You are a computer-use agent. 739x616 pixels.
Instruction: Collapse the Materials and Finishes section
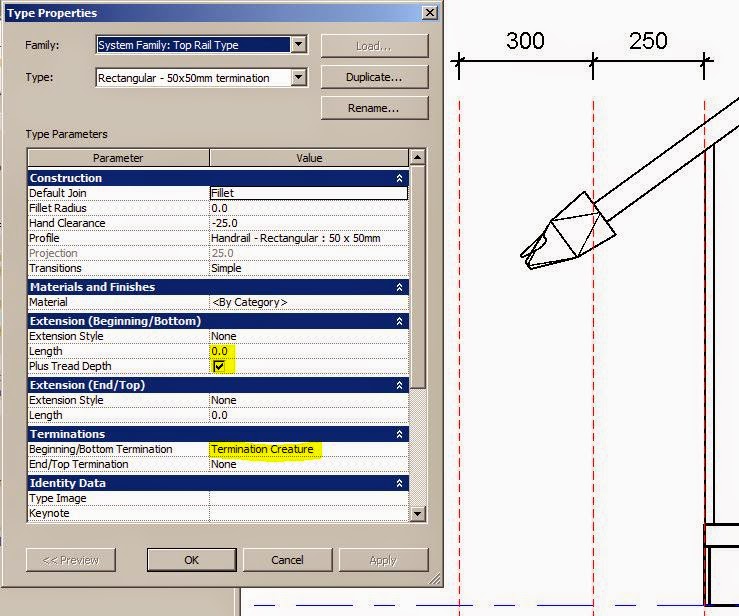pyautogui.click(x=399, y=287)
